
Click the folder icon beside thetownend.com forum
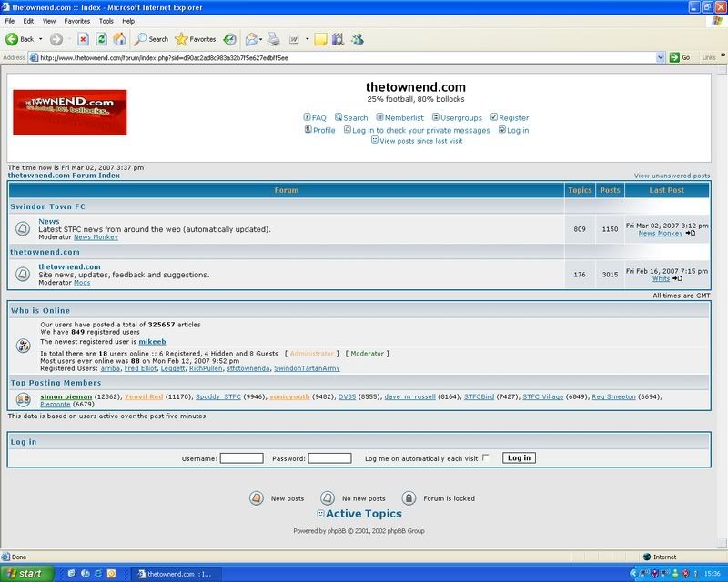[x=23, y=275]
